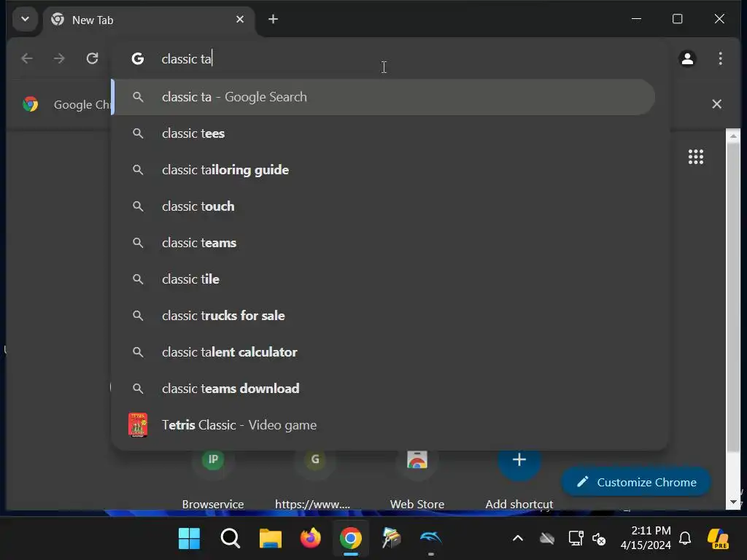Image resolution: width=747 pixels, height=560 pixels.
Task: Click the OneDrive cloud tray icon
Action: 547,539
